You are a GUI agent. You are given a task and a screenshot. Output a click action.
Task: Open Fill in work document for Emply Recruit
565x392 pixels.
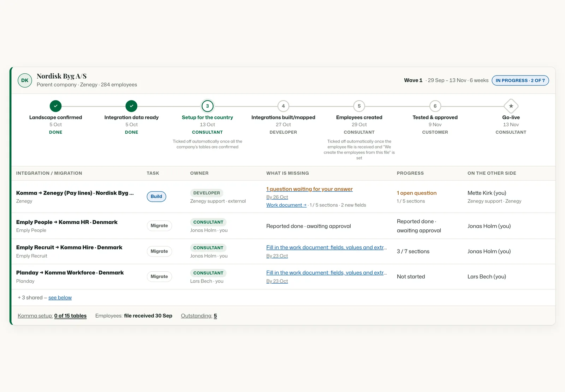point(327,247)
